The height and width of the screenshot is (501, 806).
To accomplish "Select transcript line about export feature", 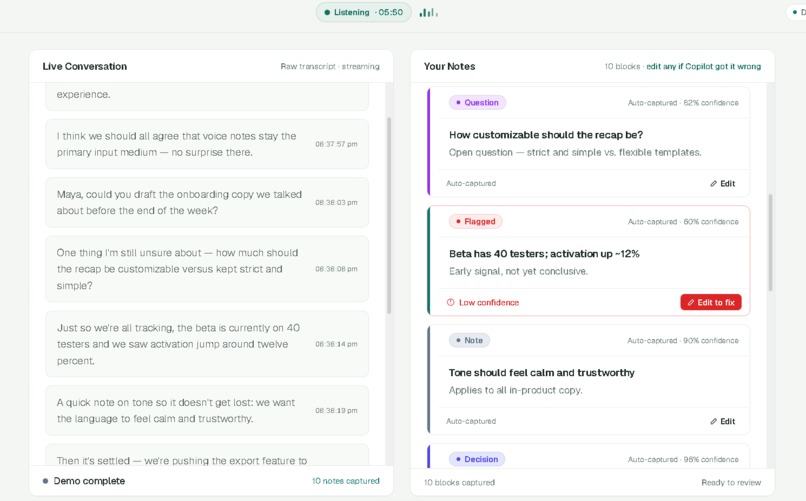I will click(207, 455).
